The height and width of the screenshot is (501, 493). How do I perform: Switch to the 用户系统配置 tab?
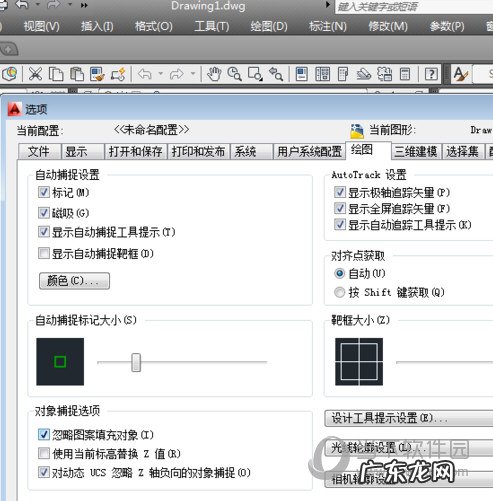[309, 152]
